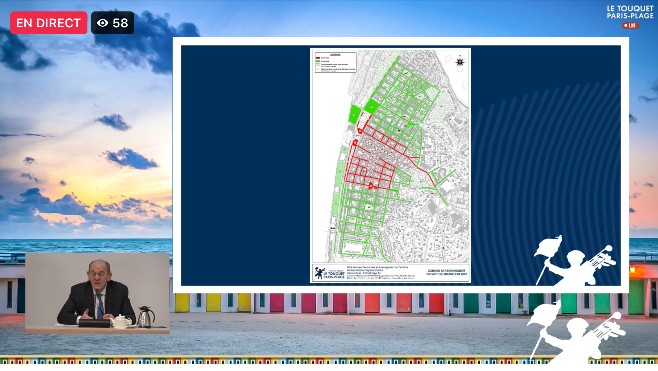Viewport: 658px width, 371px height.
Task: Click the Le Touquet Paris-Plage logo text
Action: point(630,12)
